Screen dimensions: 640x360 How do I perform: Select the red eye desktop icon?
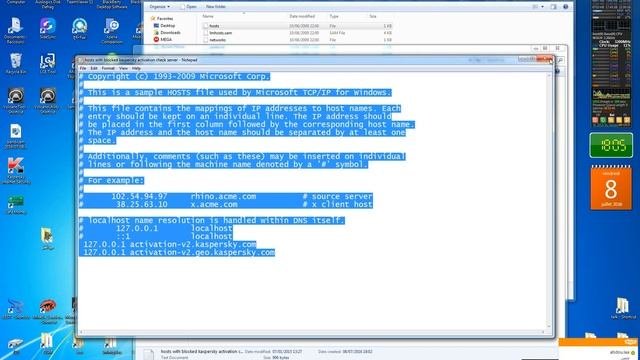48,311
